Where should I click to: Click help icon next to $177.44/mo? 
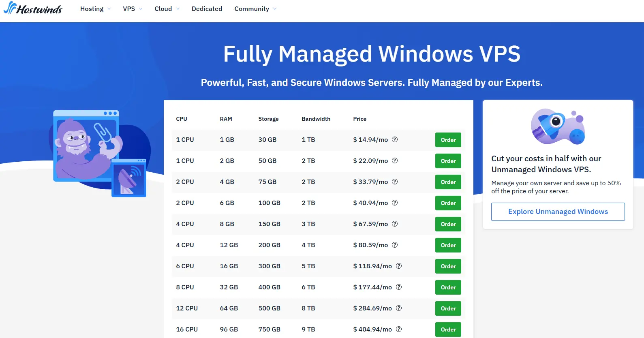[x=399, y=287]
